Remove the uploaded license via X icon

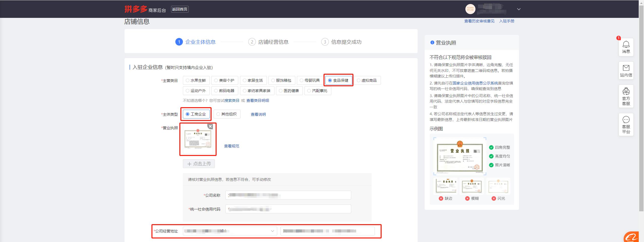pos(210,126)
